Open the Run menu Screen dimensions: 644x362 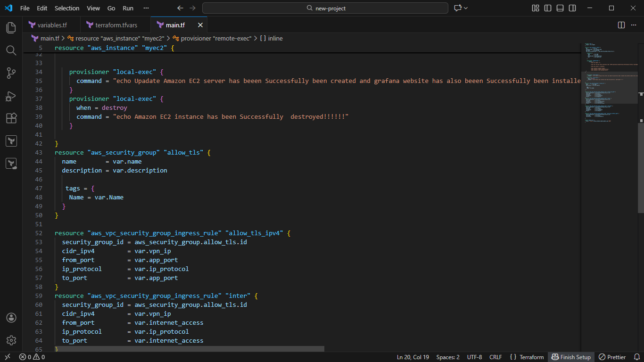tap(128, 8)
